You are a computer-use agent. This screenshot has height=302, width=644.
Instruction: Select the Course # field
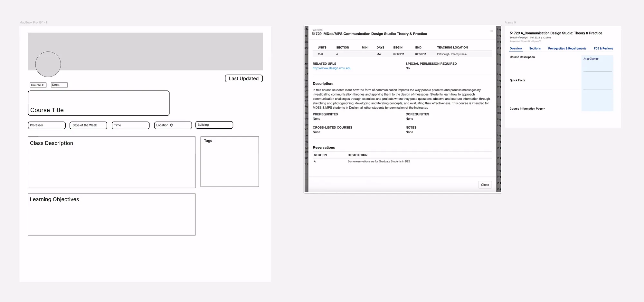[x=38, y=85]
